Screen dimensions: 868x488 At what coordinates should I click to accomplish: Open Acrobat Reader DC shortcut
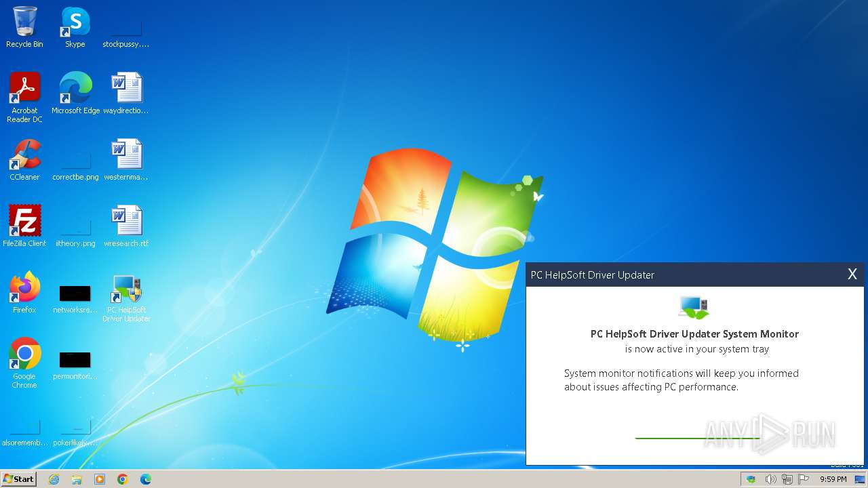[24, 98]
